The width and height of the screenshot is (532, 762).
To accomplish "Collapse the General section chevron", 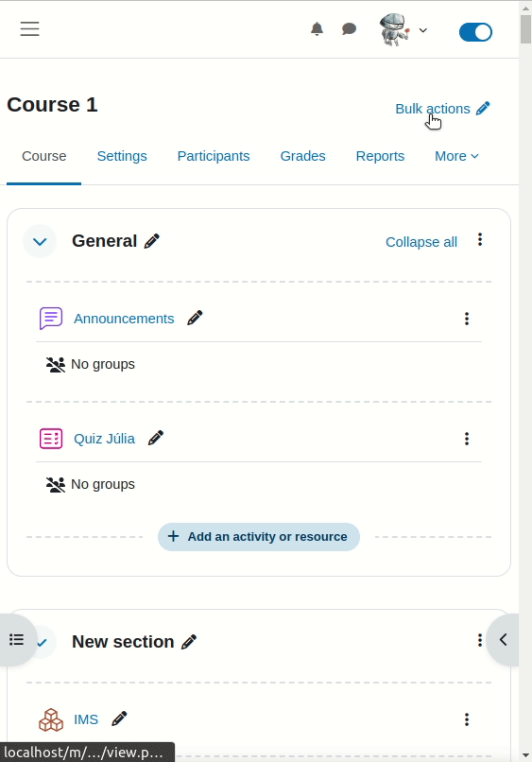I will [x=40, y=241].
